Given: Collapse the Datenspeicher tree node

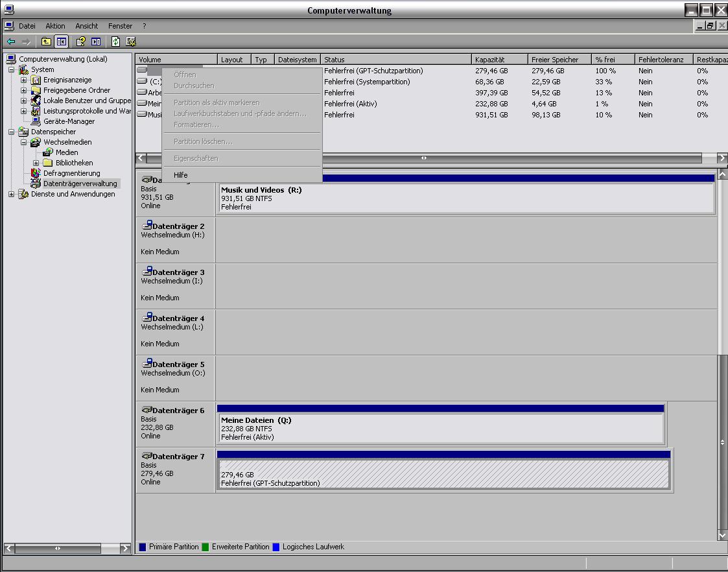Looking at the screenshot, I should (x=12, y=132).
